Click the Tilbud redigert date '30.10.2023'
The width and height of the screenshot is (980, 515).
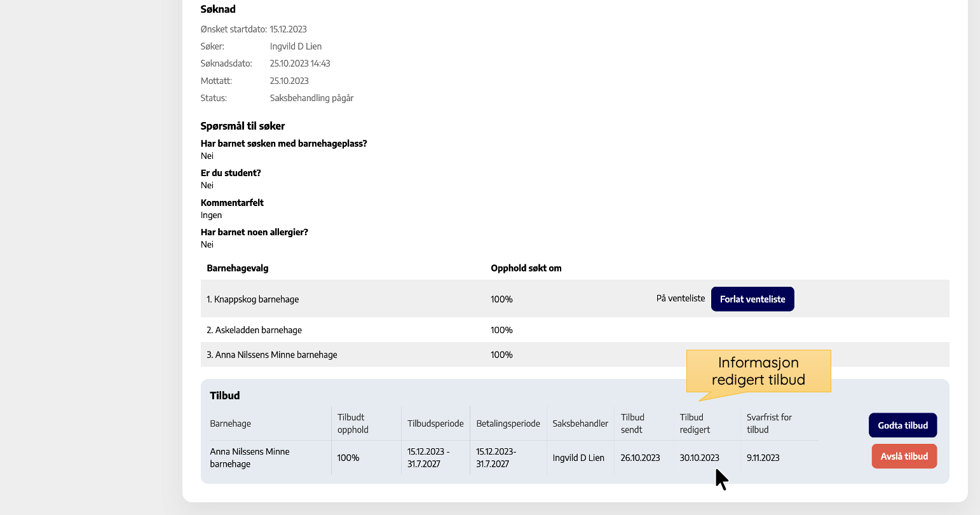click(x=699, y=458)
